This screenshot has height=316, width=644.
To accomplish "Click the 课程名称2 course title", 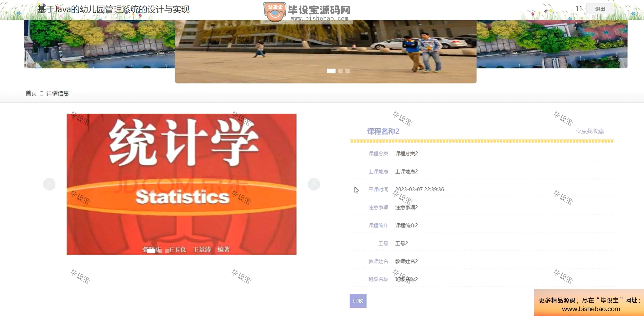I will (x=383, y=131).
